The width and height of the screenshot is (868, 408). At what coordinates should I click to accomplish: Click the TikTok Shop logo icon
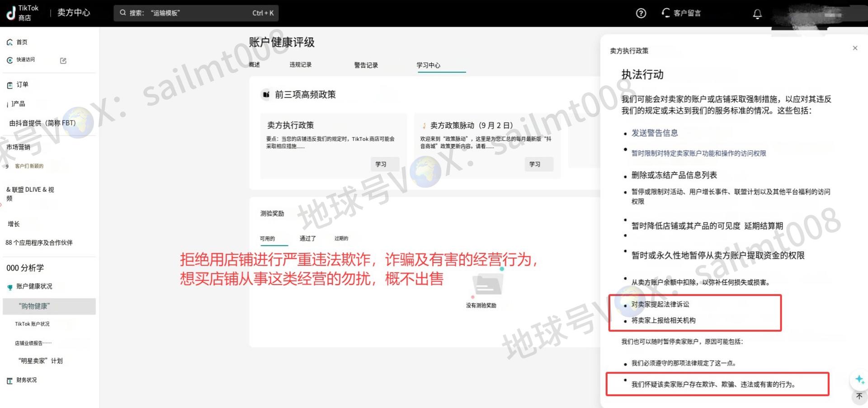pyautogui.click(x=11, y=13)
